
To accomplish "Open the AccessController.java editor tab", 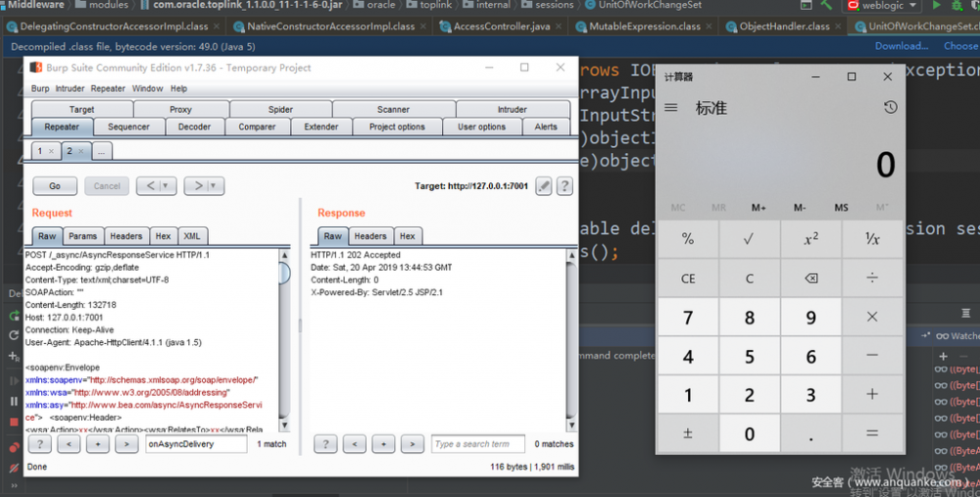I will (501, 26).
